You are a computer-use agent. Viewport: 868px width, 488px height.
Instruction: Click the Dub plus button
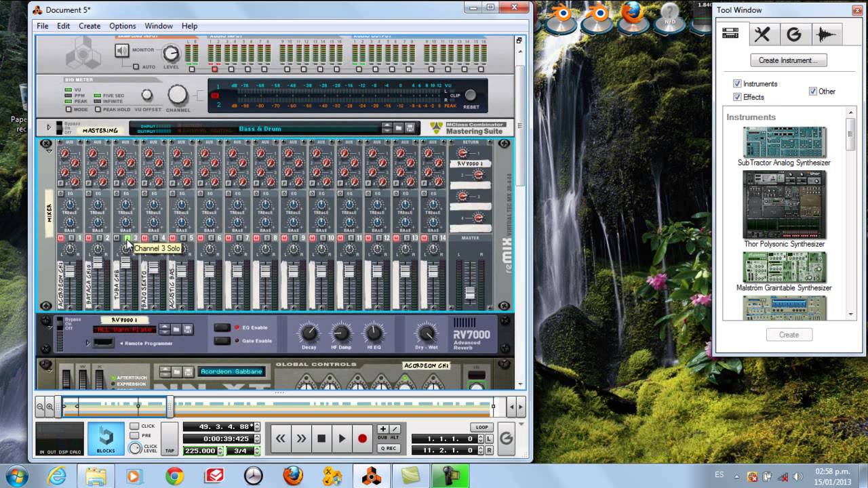tap(383, 429)
